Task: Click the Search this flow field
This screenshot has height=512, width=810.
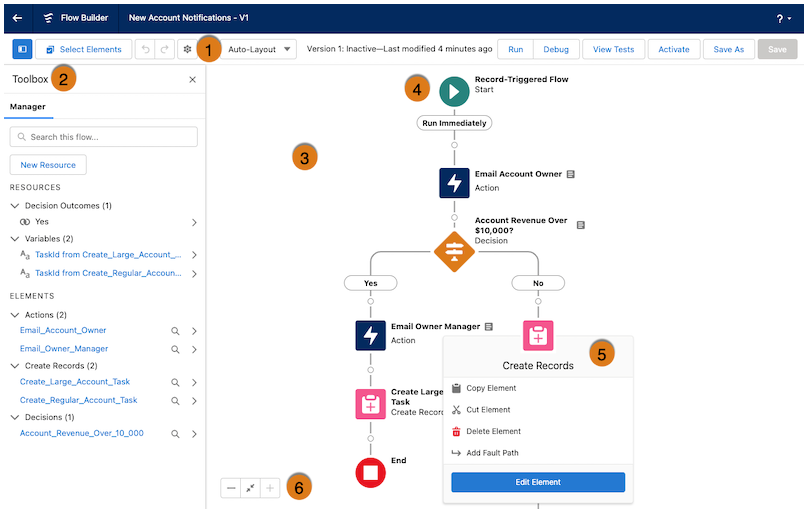Action: tap(104, 137)
